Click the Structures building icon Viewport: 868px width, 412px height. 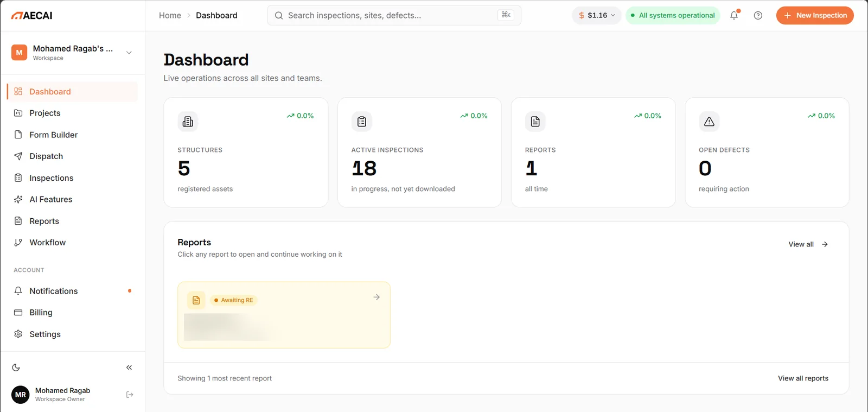[x=188, y=122]
